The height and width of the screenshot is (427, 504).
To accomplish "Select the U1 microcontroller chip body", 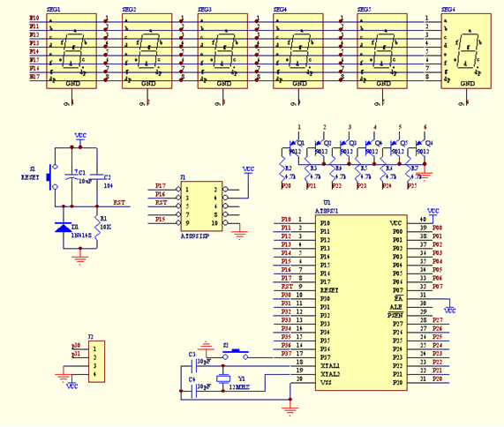I will (x=361, y=303).
